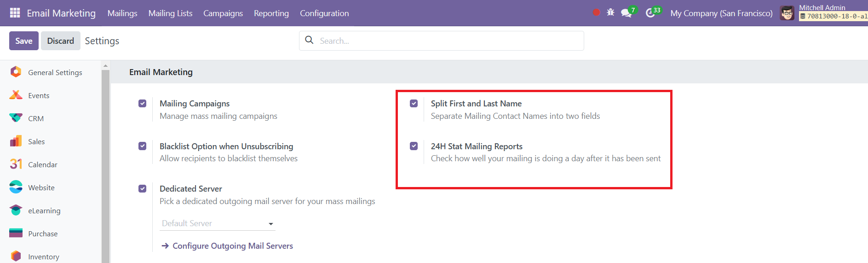The height and width of the screenshot is (263, 868).
Task: Click the arrow icon before Configure Outgoing Mail Servers
Action: point(165,246)
